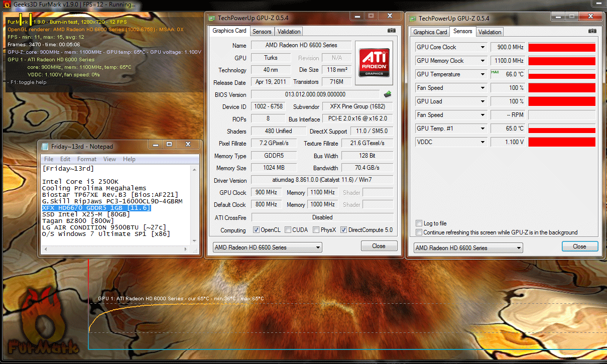Image resolution: width=607 pixels, height=364 pixels.
Task: Click the GPU-Z title bar icon in the Graphics Card window
Action: [211, 18]
